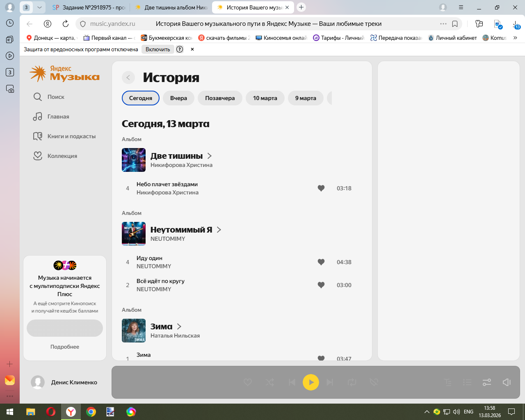Switch to the Задание №2918975 browser tab
Image resolution: width=525 pixels, height=420 pixels.
pyautogui.click(x=89, y=7)
